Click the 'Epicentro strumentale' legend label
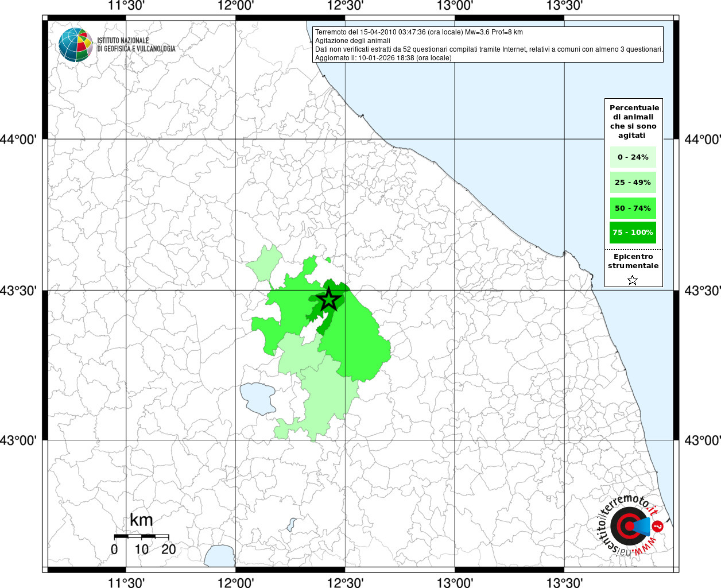Viewport: 721px width, 588px height. (x=633, y=261)
